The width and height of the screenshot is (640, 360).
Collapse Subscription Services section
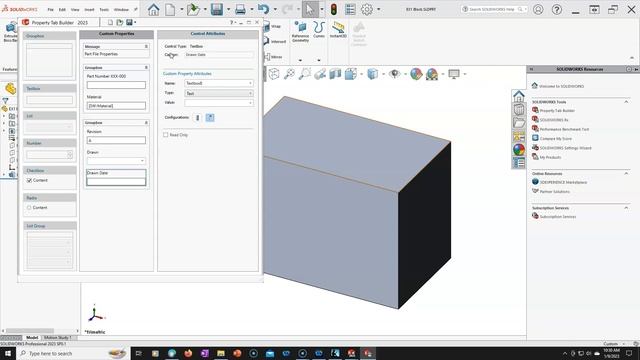[626, 208]
